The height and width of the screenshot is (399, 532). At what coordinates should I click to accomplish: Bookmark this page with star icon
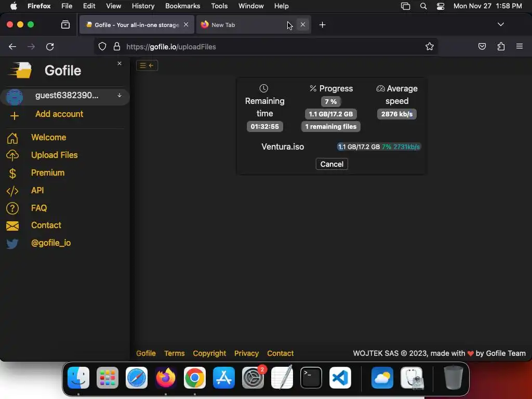click(x=430, y=46)
